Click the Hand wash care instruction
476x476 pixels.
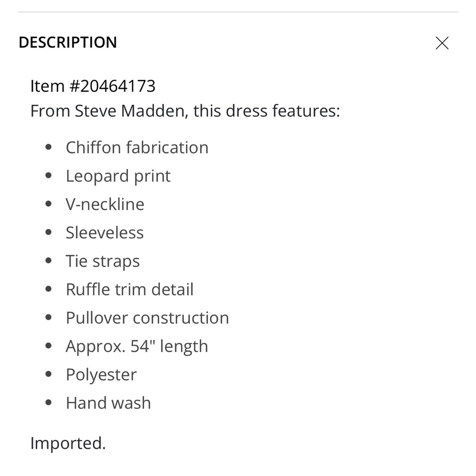pyautogui.click(x=109, y=403)
